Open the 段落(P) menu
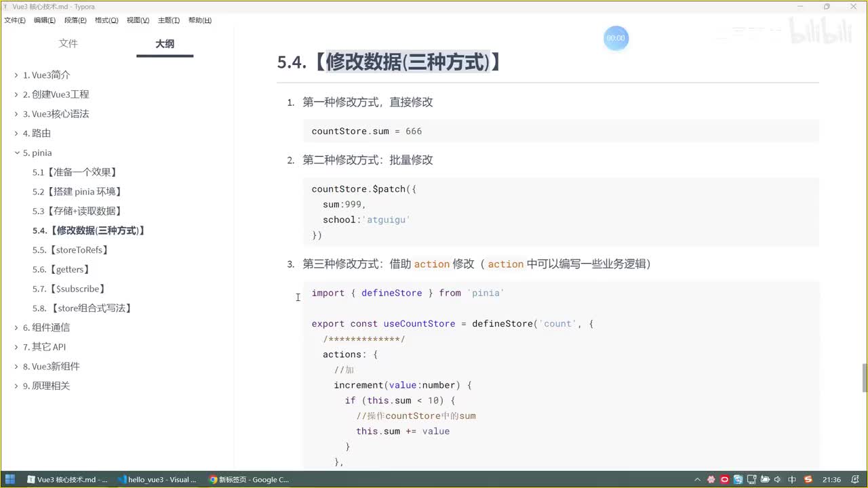 [x=75, y=20]
